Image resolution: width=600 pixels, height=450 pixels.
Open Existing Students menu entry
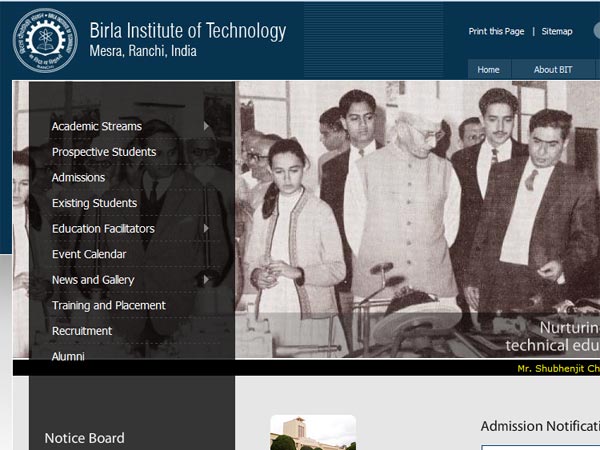[94, 203]
